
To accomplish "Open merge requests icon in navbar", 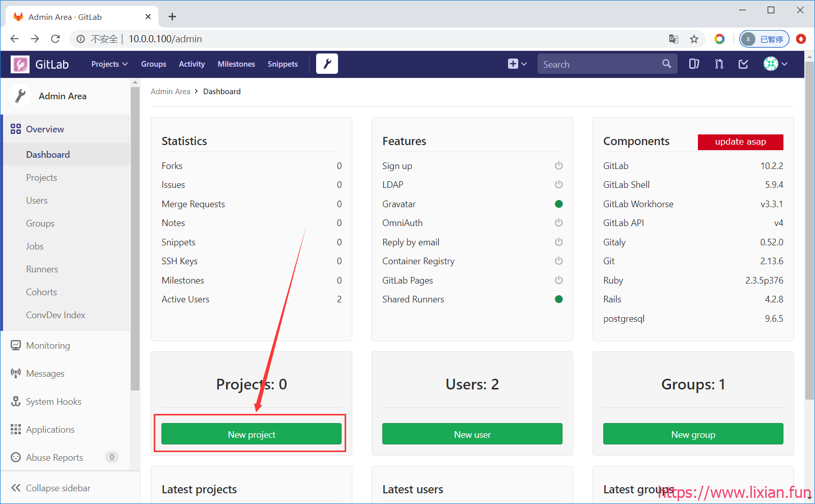I will tap(719, 64).
